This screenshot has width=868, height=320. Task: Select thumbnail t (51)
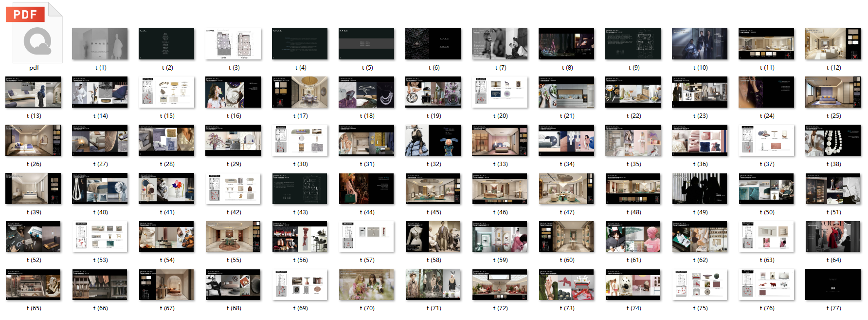(x=833, y=188)
